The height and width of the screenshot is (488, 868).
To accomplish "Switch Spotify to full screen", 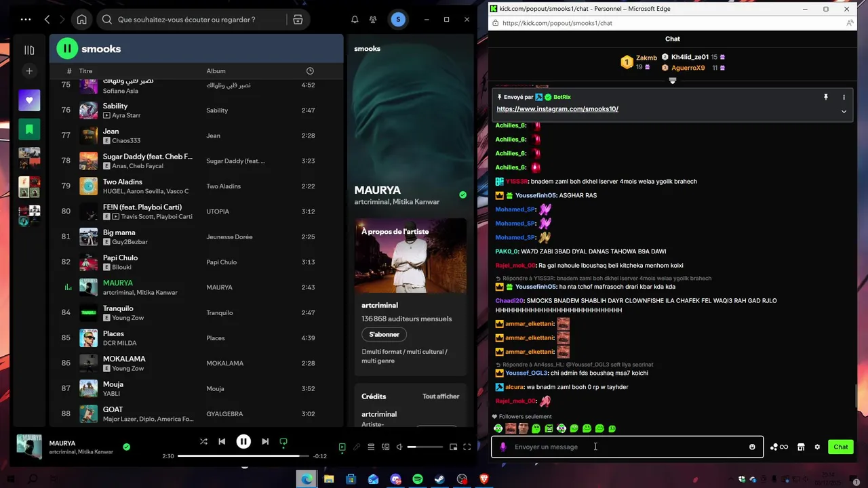I will tap(467, 447).
